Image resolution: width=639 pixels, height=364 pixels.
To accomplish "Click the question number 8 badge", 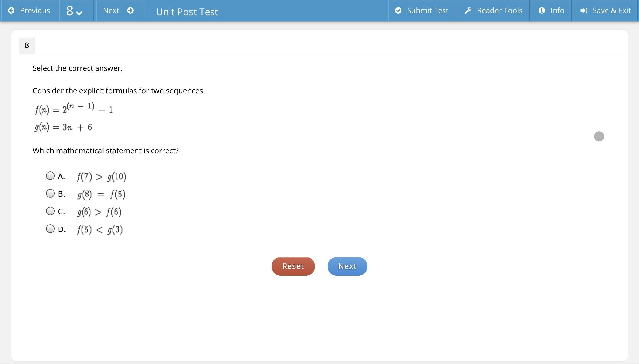I will [27, 45].
